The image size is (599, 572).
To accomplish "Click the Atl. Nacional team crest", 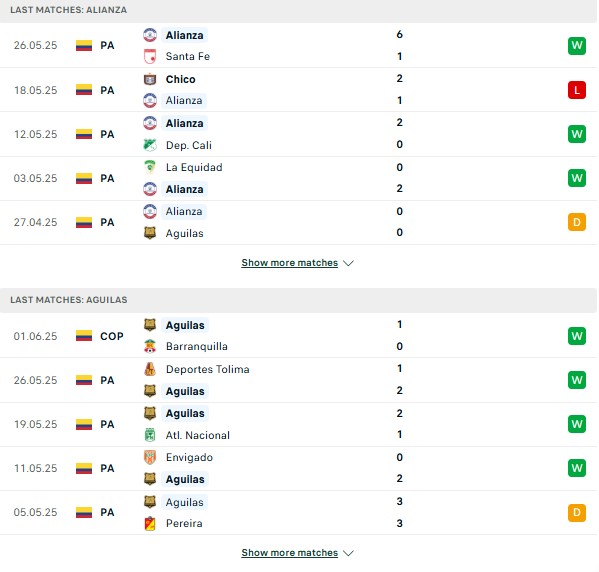I will tap(150, 435).
